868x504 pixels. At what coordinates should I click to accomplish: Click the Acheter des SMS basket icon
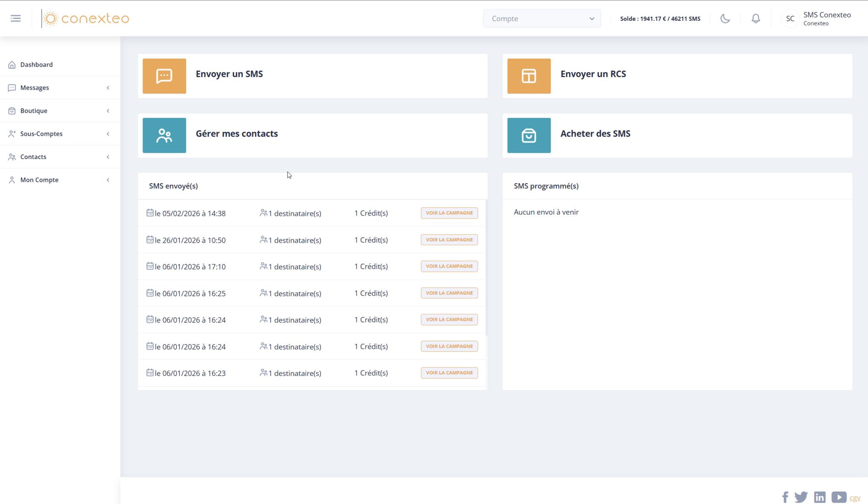529,135
